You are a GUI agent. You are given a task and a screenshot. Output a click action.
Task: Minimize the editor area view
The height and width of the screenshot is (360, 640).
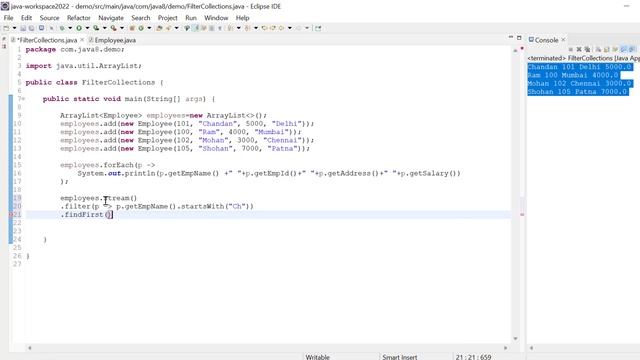point(511,37)
